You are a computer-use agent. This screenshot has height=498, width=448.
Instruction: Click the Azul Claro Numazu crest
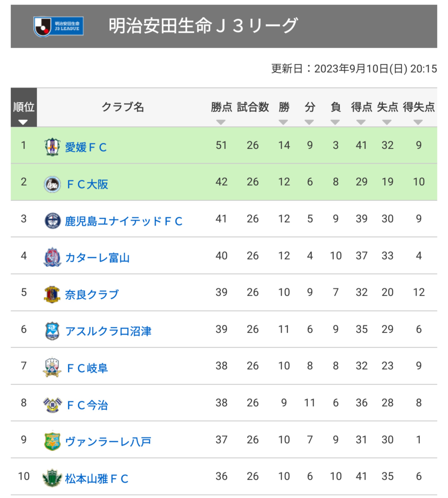[x=52, y=331]
